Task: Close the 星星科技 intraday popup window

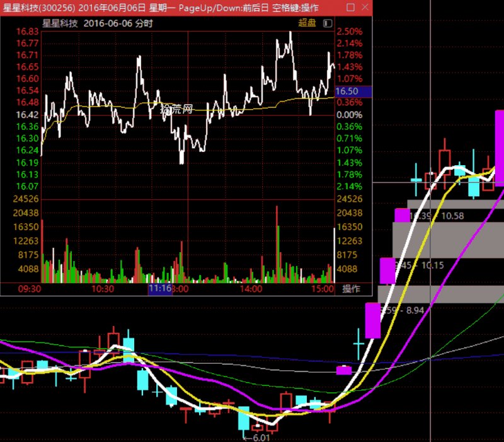Action: 365,7
